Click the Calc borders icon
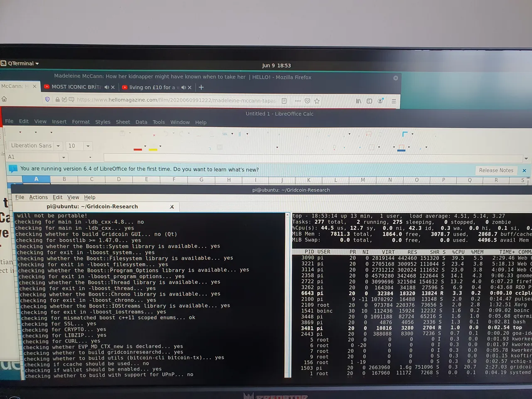Screen dimensions: 532x399 pos(372,147)
